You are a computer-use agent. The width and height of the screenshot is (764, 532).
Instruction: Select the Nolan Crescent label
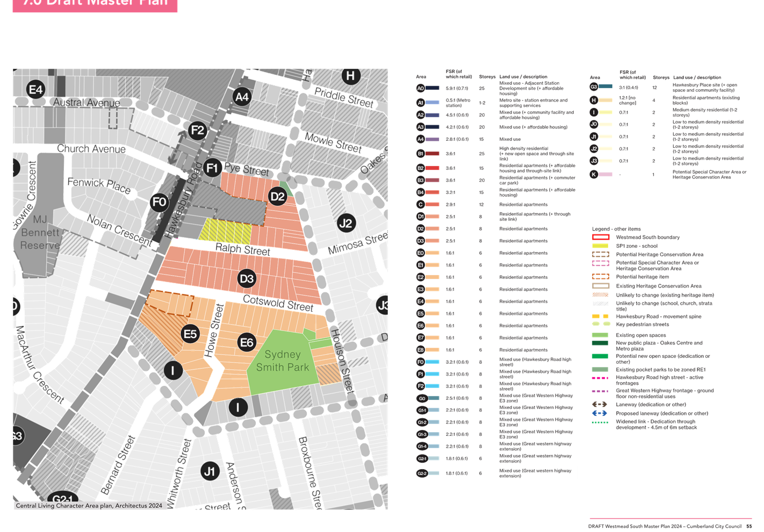pos(119,231)
